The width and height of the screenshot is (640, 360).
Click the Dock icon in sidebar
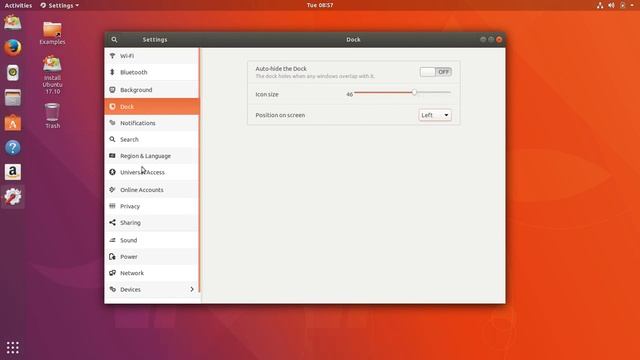(112, 107)
